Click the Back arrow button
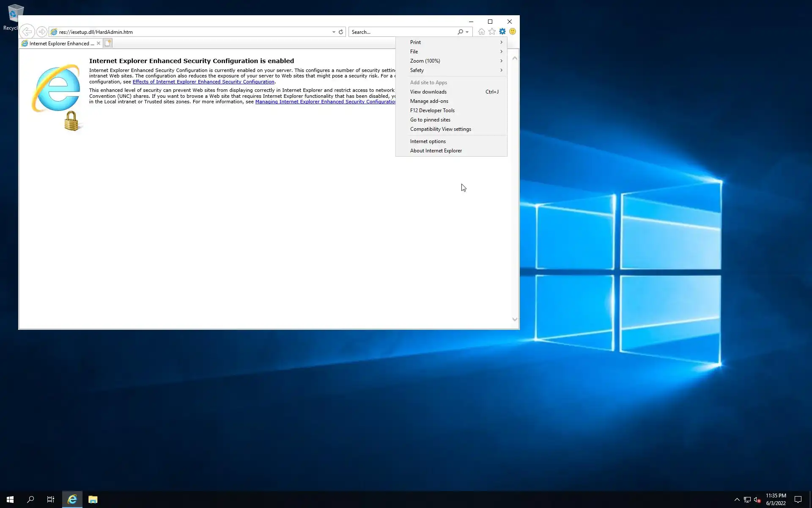 pyautogui.click(x=27, y=32)
